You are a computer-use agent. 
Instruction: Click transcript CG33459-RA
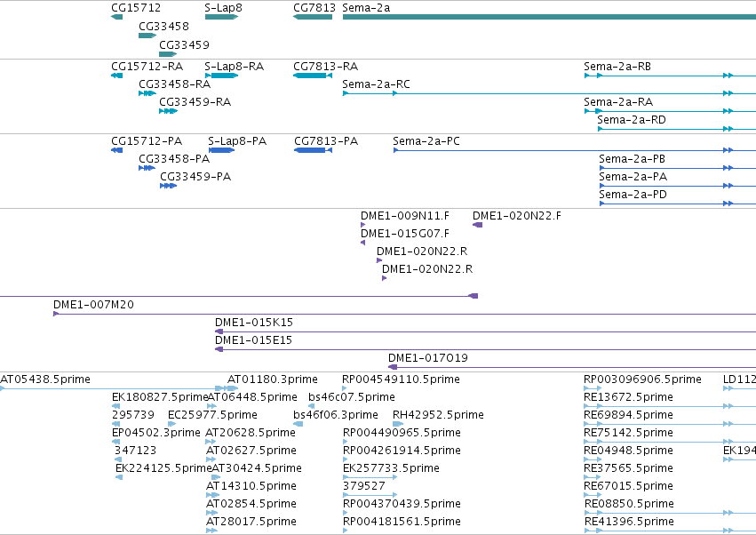[195, 102]
